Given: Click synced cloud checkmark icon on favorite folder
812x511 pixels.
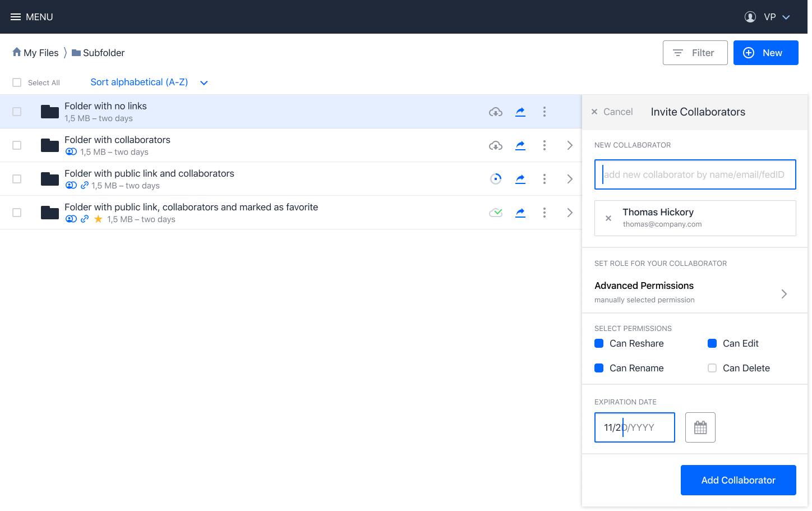Looking at the screenshot, I should [x=496, y=213].
